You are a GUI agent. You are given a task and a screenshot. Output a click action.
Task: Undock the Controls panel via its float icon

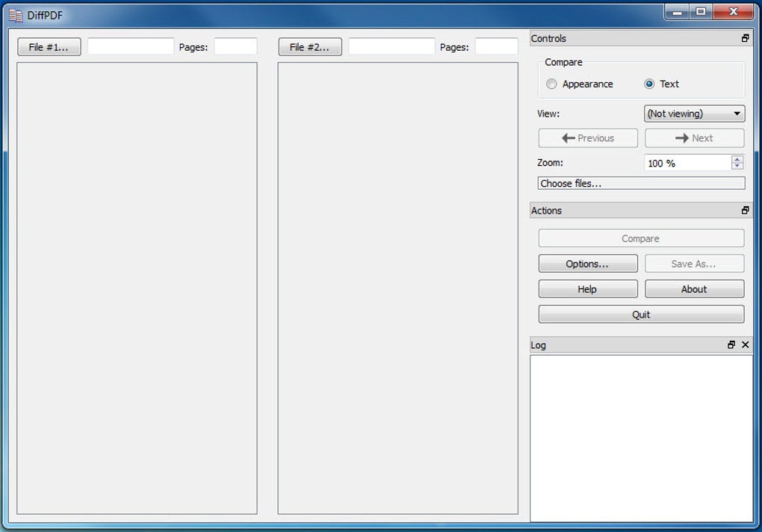(745, 37)
